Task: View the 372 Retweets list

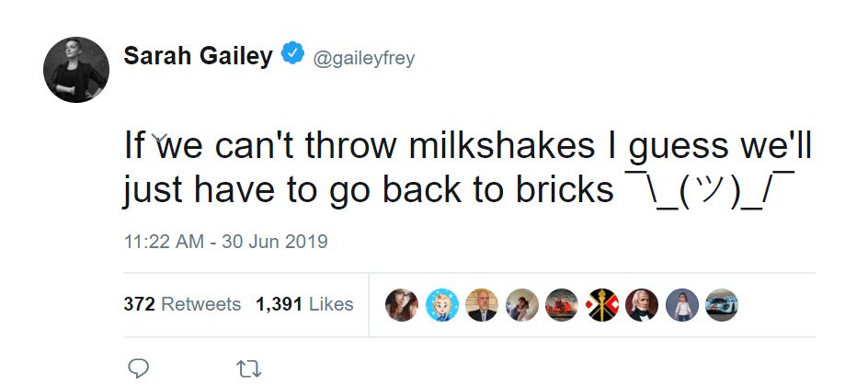Action: coord(182,304)
